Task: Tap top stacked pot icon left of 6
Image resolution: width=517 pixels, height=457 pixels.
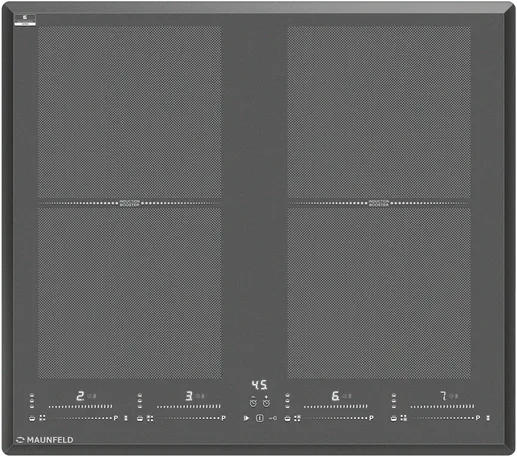Action: [x=287, y=395]
